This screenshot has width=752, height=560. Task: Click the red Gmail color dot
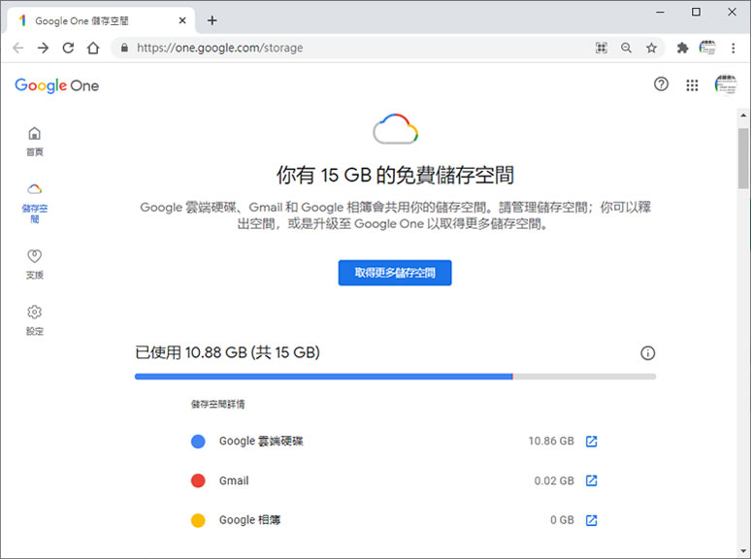[198, 480]
